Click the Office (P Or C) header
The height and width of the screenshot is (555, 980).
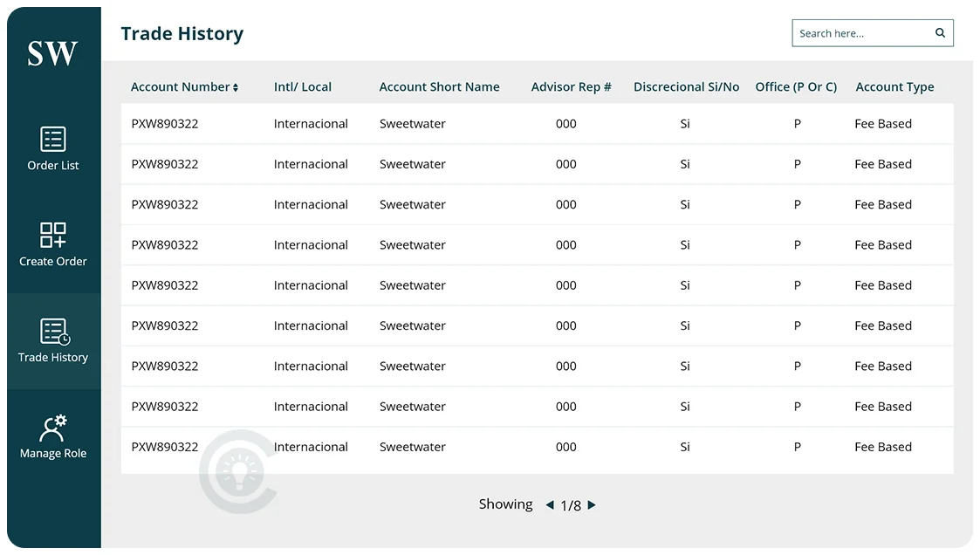coord(796,87)
